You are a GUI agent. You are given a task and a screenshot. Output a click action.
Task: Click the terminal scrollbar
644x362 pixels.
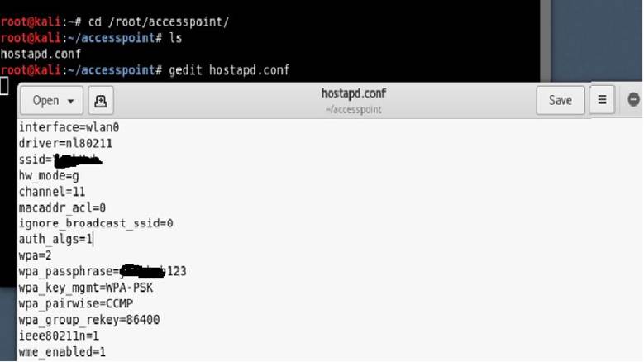[x=545, y=41]
